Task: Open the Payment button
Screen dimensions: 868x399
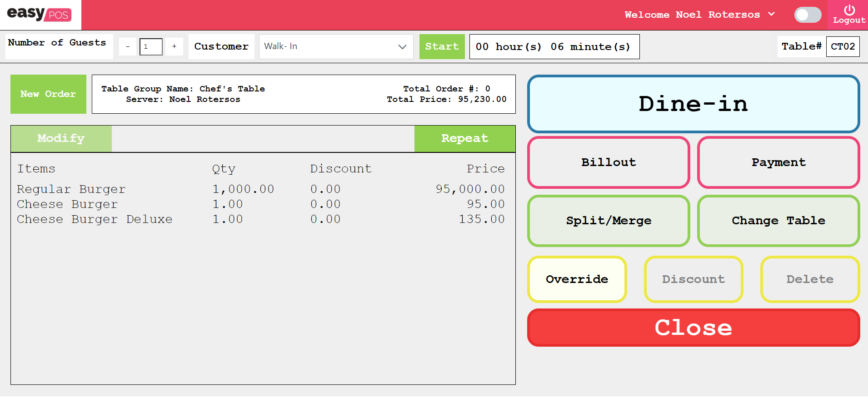Action: pos(778,162)
